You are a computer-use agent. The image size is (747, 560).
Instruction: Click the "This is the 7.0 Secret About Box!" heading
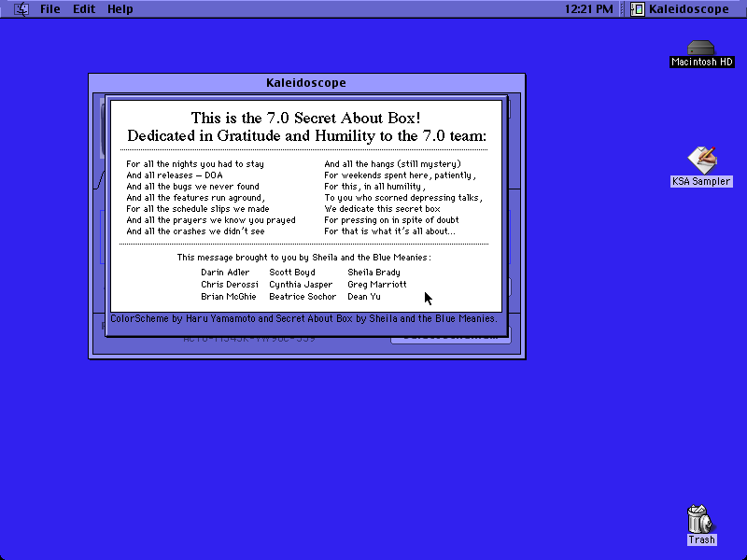(306, 118)
